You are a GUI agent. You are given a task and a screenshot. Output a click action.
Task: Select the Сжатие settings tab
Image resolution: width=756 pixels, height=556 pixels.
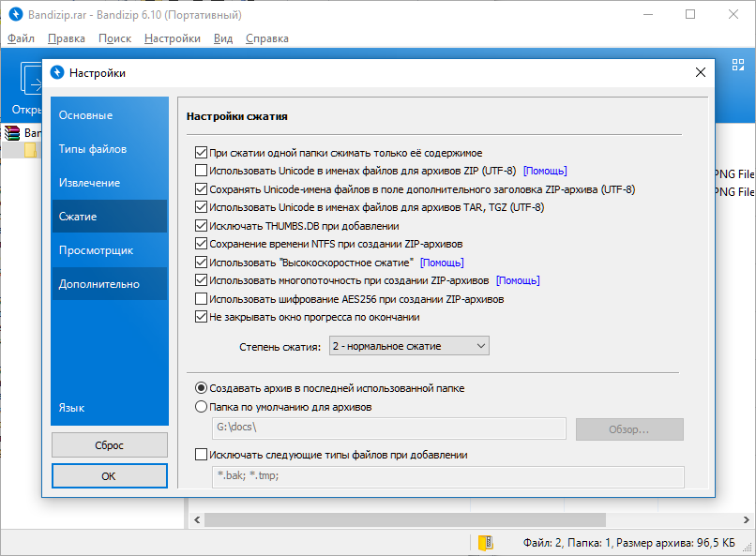click(110, 217)
